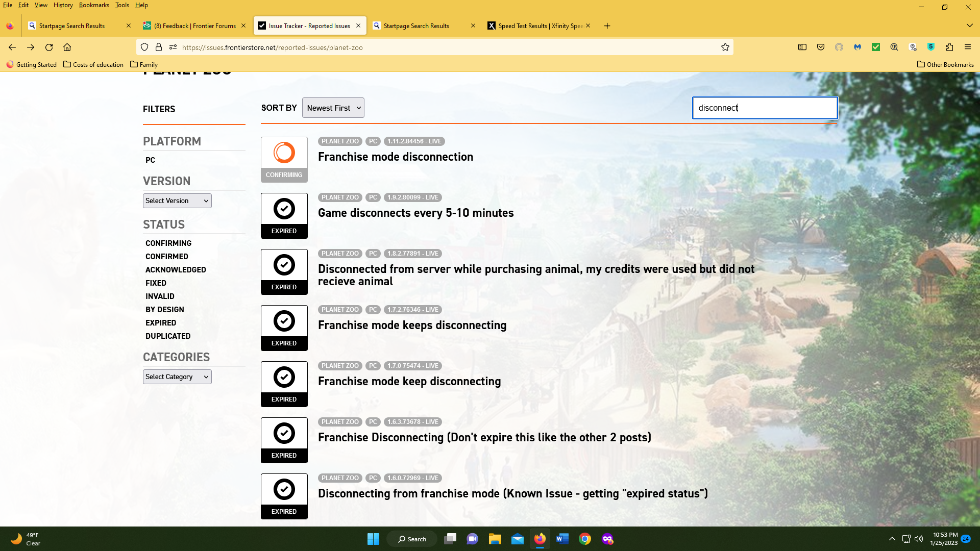
Task: Click the URL address bar
Action: [434, 47]
